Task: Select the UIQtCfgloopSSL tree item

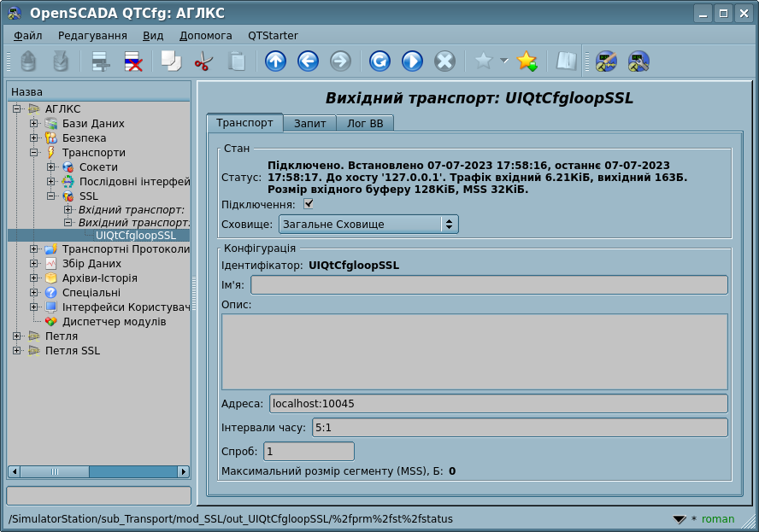Action: tap(136, 236)
